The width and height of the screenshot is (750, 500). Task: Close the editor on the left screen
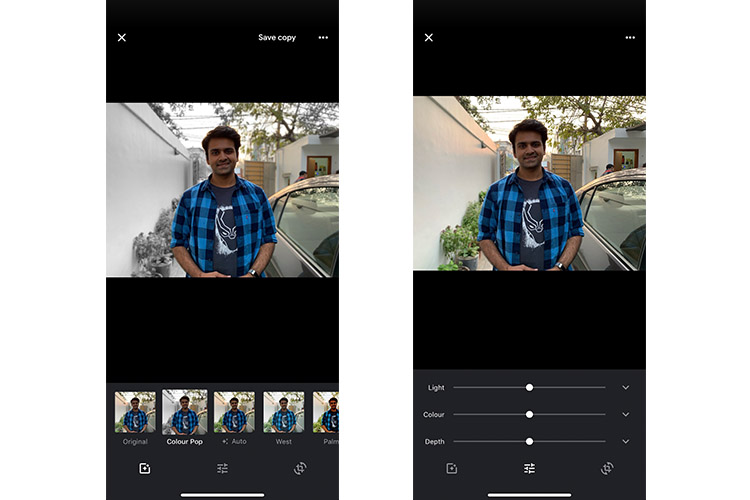pos(122,37)
